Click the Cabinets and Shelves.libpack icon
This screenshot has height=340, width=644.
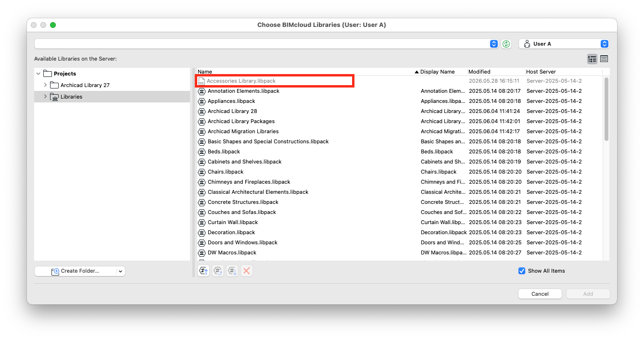point(202,162)
